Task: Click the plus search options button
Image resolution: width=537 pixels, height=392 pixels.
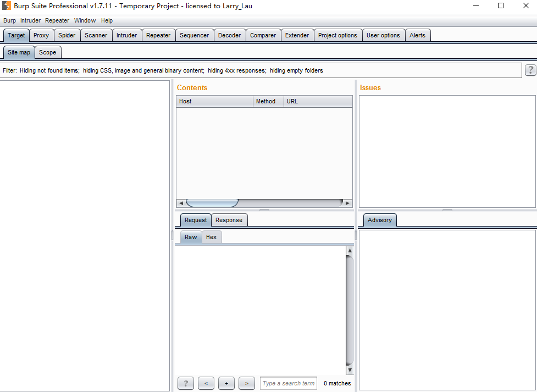Action: (x=226, y=383)
